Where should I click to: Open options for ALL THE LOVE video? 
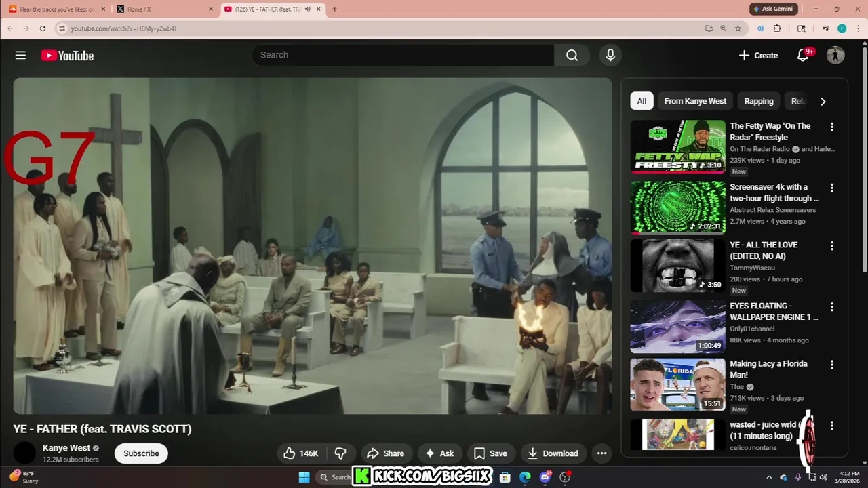(831, 245)
